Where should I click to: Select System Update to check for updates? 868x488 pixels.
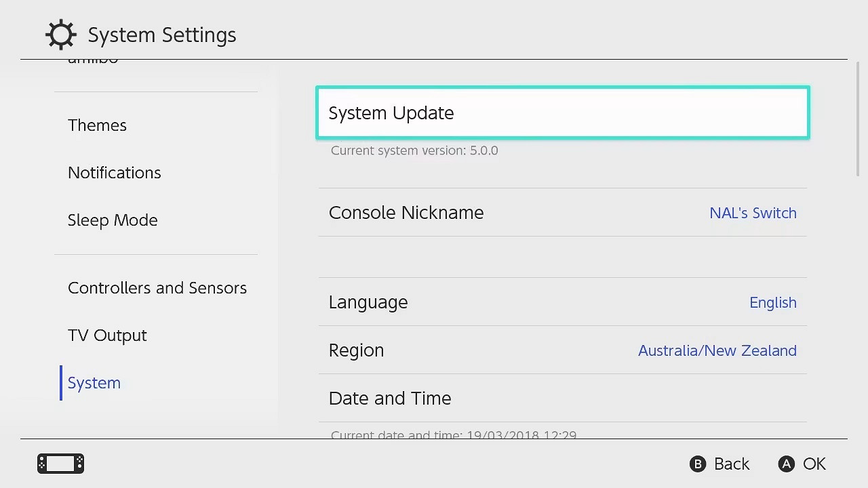pos(561,113)
